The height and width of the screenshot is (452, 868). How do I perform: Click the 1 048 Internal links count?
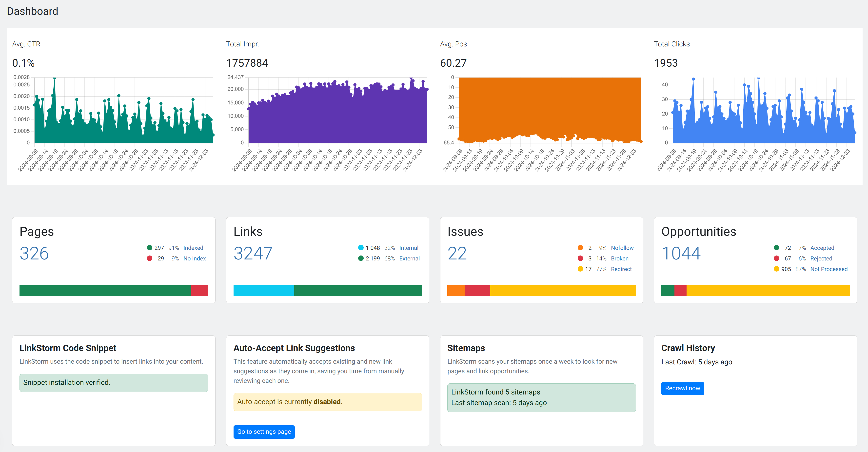[372, 248]
